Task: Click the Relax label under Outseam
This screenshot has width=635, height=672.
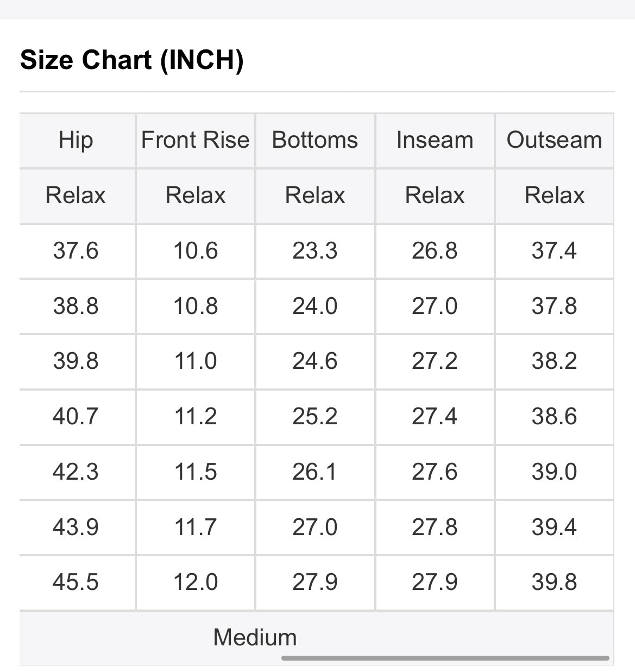Action: click(555, 196)
